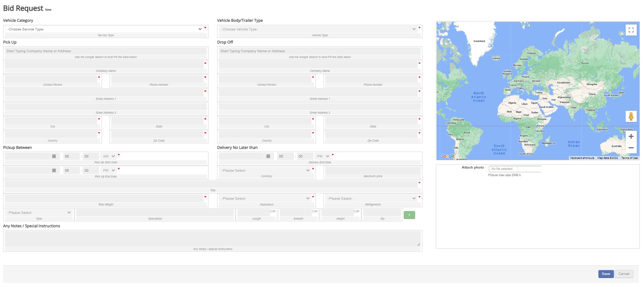This screenshot has width=644, height=287.
Task: Expand the Choose Vehicle Type dropdown
Action: (x=318, y=29)
